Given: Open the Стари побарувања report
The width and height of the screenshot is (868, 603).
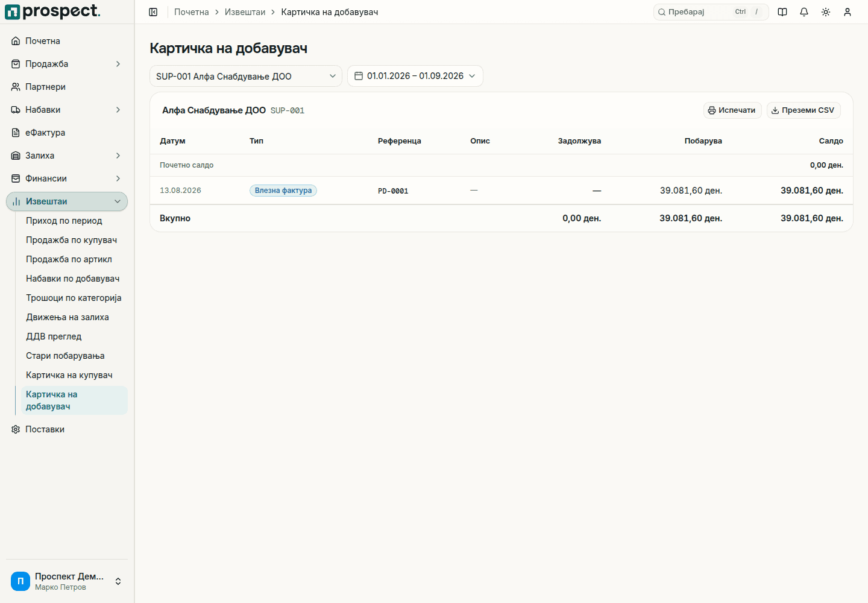Looking at the screenshot, I should [x=74, y=356].
